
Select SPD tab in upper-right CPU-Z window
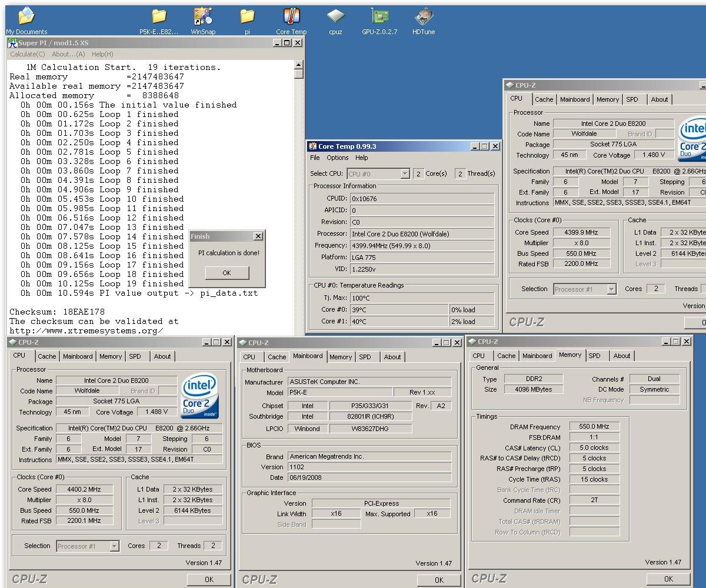click(632, 99)
